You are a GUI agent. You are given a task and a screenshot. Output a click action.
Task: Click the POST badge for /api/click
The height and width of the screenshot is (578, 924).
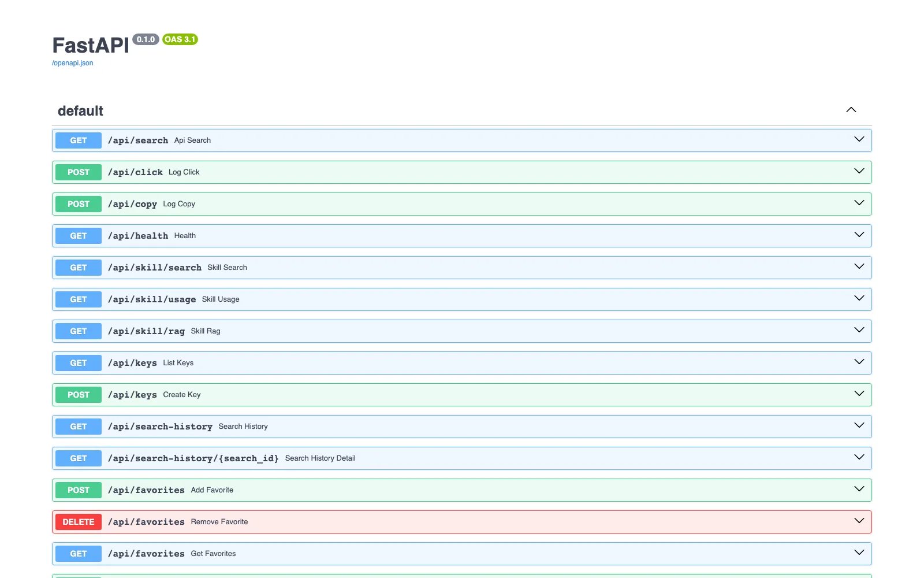(x=79, y=172)
